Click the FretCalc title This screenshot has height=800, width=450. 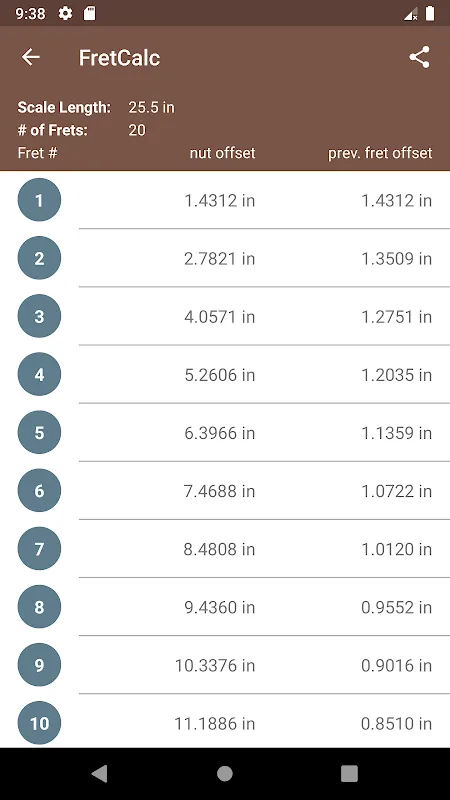(x=119, y=58)
